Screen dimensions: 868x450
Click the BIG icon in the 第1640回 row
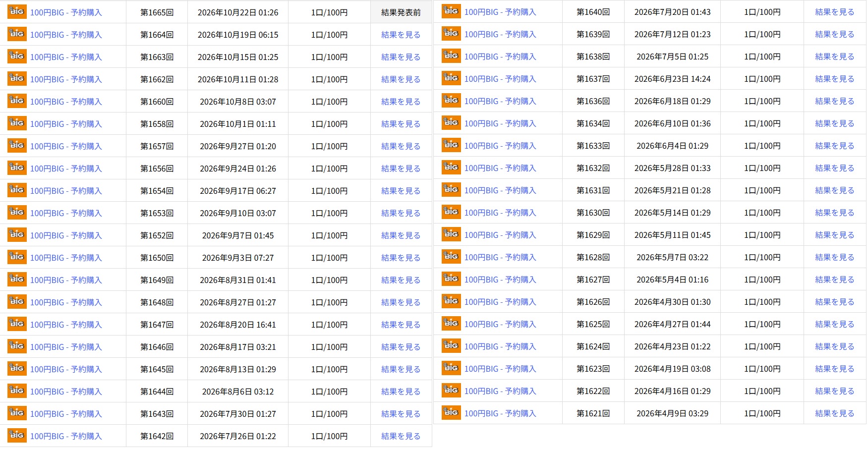pos(451,11)
